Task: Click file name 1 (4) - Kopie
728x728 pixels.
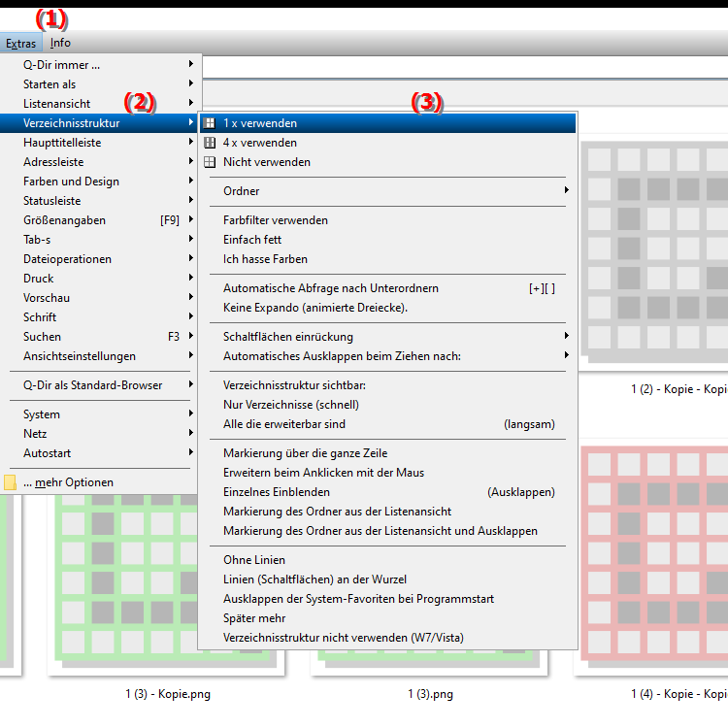Action: tap(679, 694)
